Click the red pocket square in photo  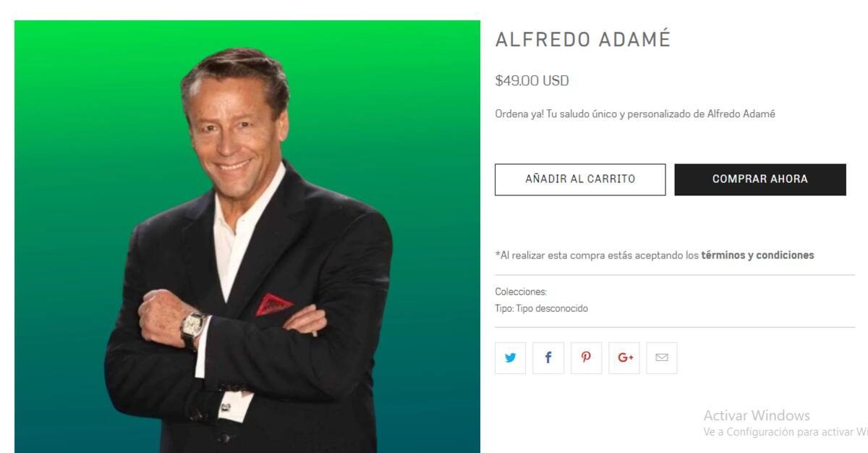pyautogui.click(x=273, y=305)
